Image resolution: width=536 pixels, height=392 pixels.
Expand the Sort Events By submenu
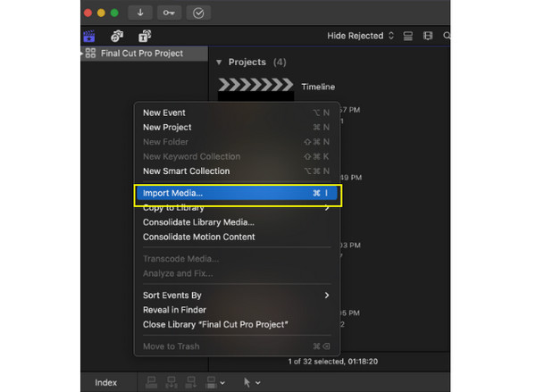tap(236, 296)
